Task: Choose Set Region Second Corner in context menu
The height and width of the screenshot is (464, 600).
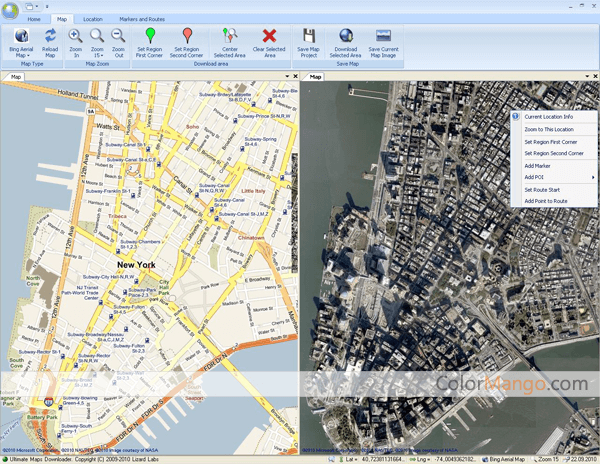Action: 554,153
